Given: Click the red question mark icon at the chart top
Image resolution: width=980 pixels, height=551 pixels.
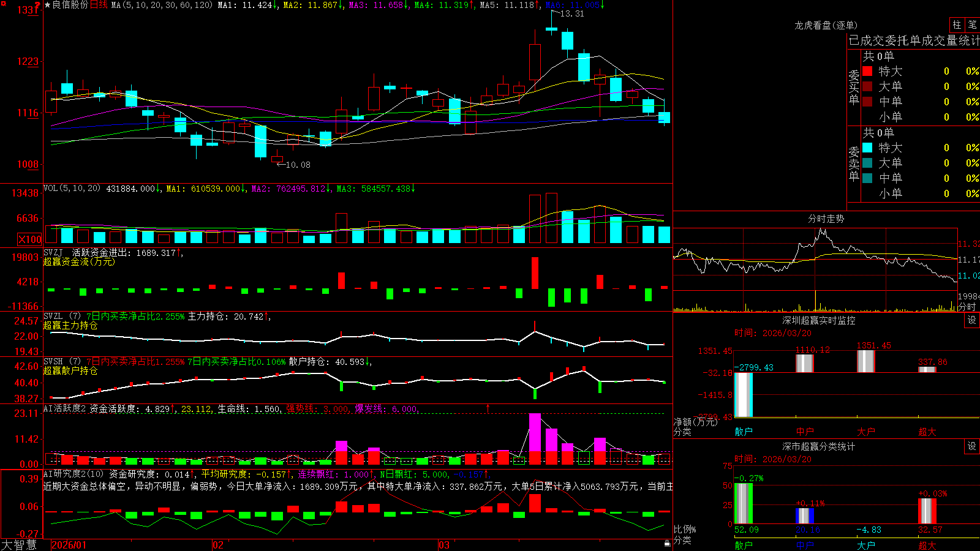Looking at the screenshot, I should pyautogui.click(x=37, y=5).
